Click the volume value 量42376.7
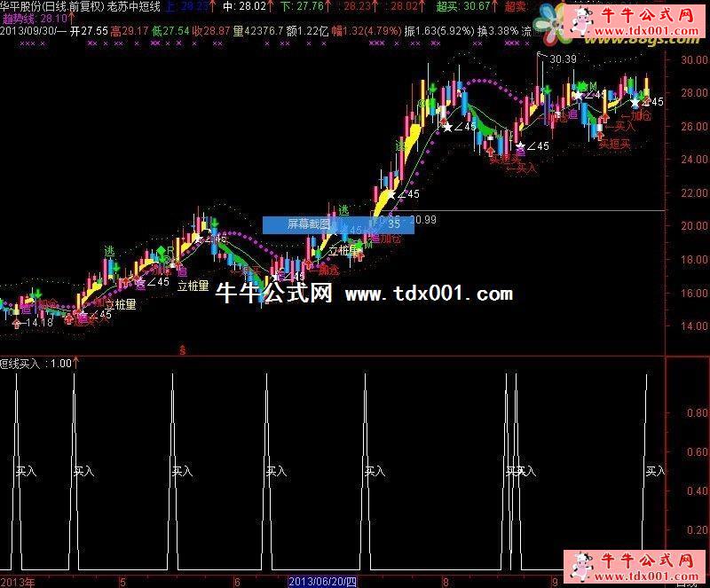This screenshot has height=588, width=710. (x=258, y=31)
